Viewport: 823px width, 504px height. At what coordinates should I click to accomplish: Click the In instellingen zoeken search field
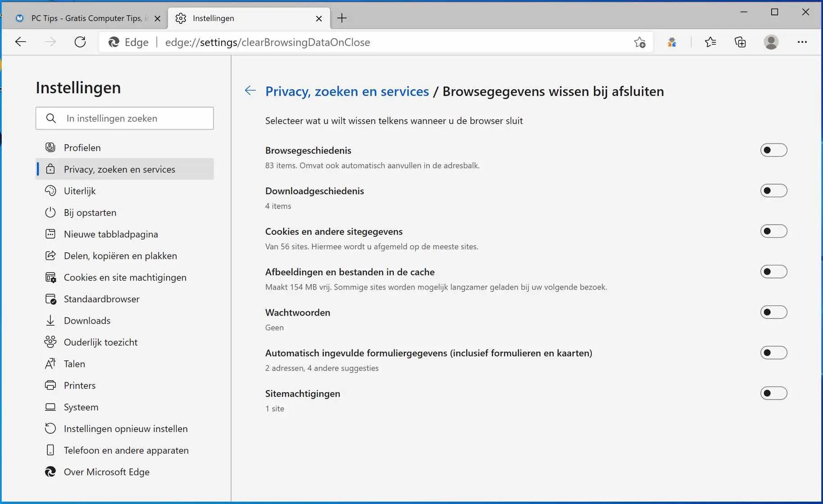tap(125, 118)
